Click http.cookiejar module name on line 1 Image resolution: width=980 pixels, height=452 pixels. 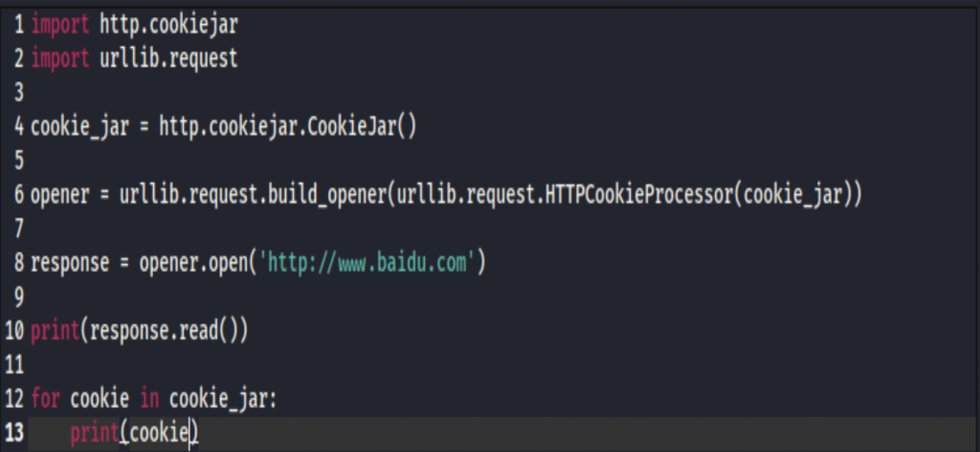[168, 25]
